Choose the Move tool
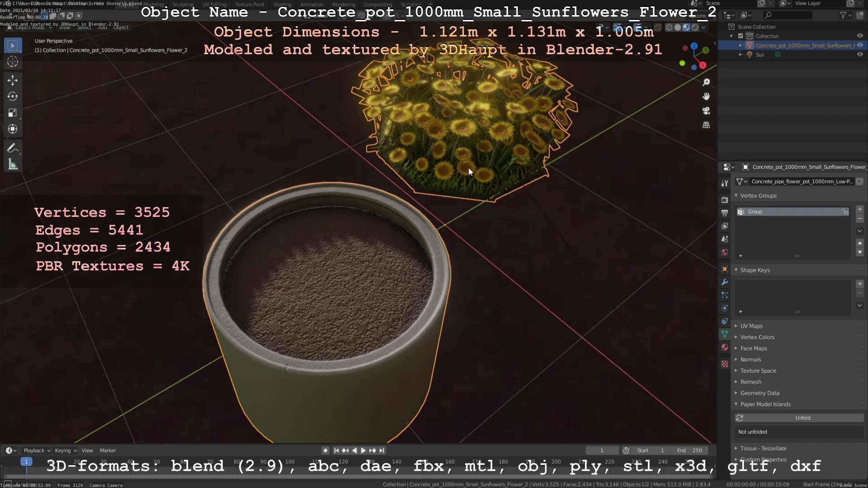 point(13,80)
